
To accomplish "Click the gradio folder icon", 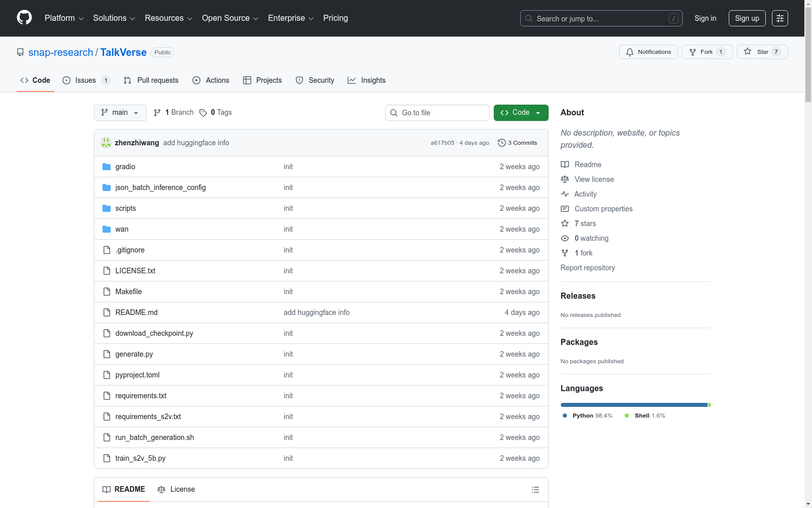I will click(x=107, y=167).
